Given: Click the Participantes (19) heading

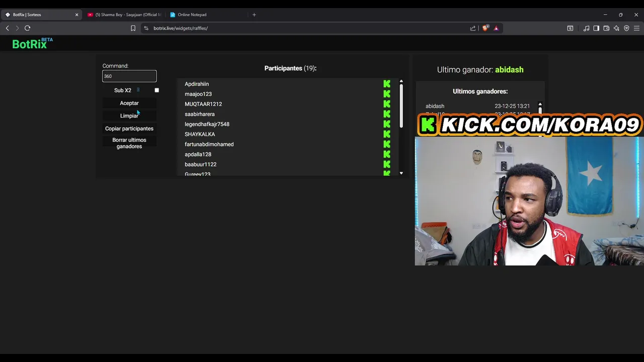Looking at the screenshot, I should point(290,68).
